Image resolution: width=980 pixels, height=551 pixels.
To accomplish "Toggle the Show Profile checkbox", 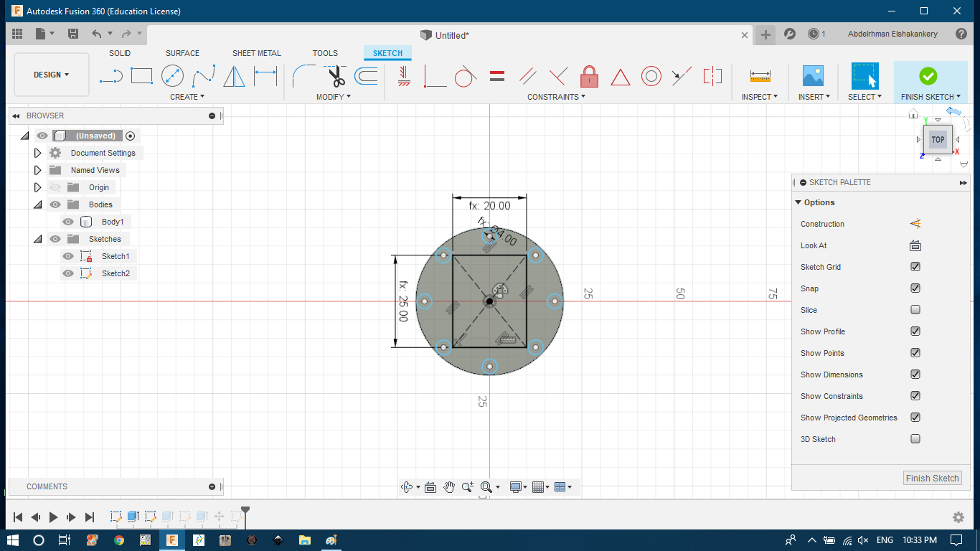I will pyautogui.click(x=915, y=331).
